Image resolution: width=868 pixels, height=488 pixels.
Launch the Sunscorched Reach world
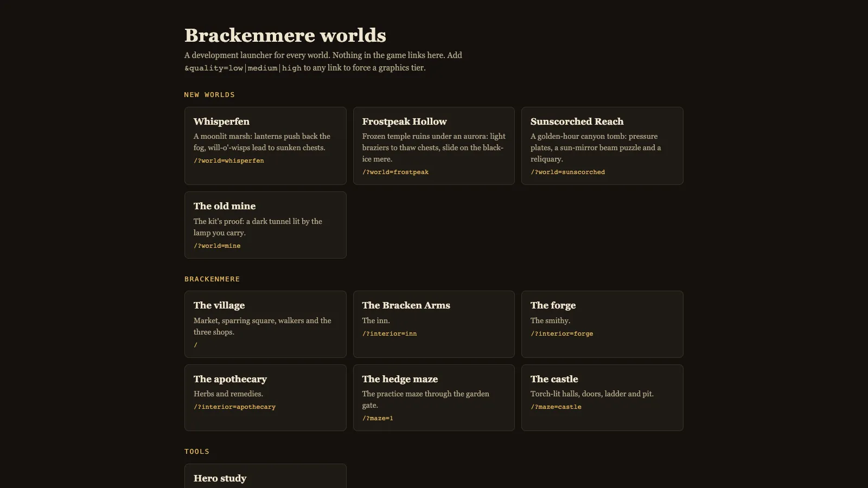(602, 146)
